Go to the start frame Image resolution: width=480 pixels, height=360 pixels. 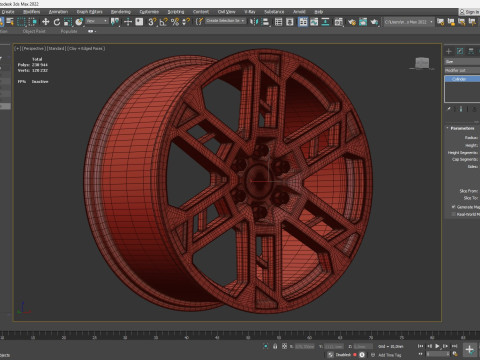point(421,346)
